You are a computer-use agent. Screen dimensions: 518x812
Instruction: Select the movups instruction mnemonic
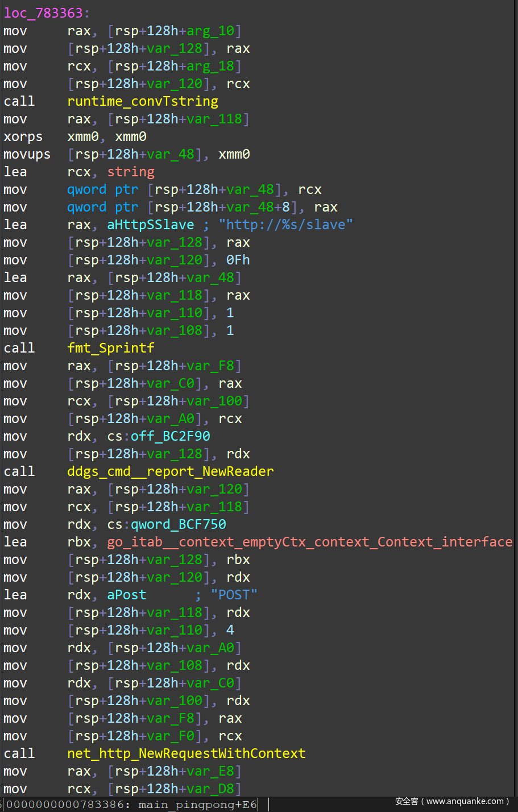(x=27, y=154)
